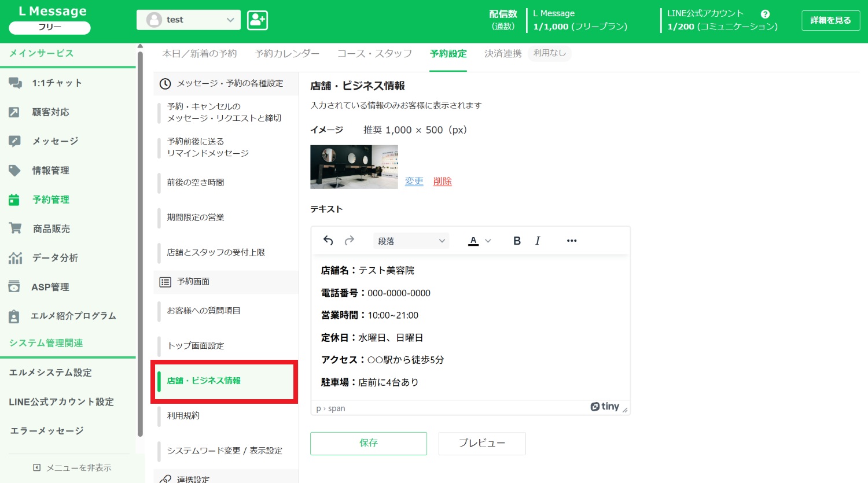Click the プレビュー preview button

click(482, 443)
